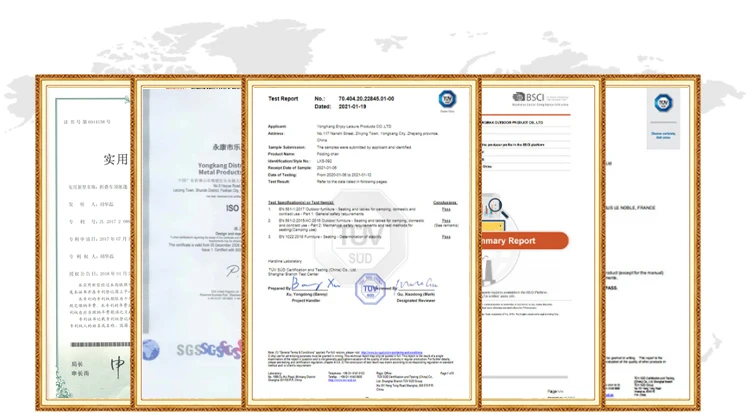The height and width of the screenshot is (420, 750).
Task: Click the 'Conclusions' column header
Action: pyautogui.click(x=445, y=203)
